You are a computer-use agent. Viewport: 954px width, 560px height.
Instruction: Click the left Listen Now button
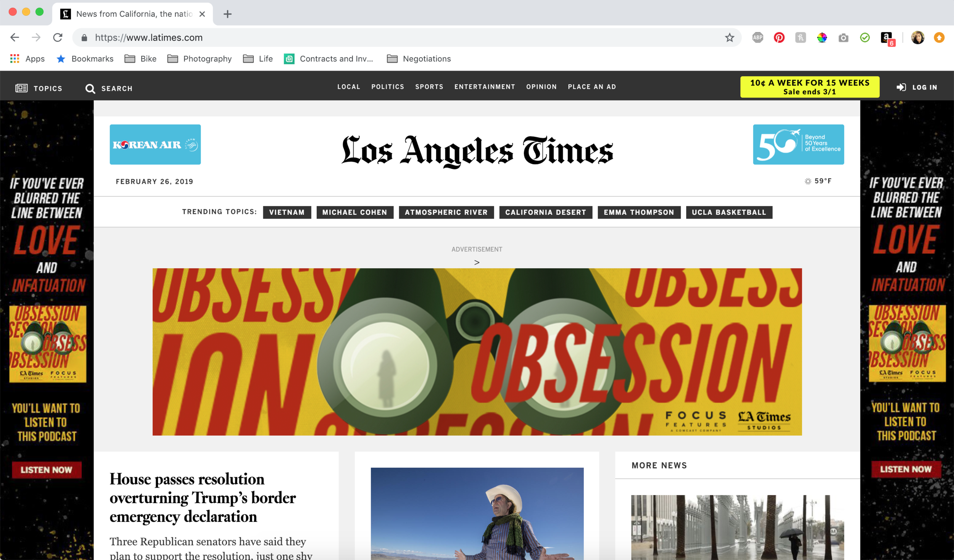tap(47, 470)
